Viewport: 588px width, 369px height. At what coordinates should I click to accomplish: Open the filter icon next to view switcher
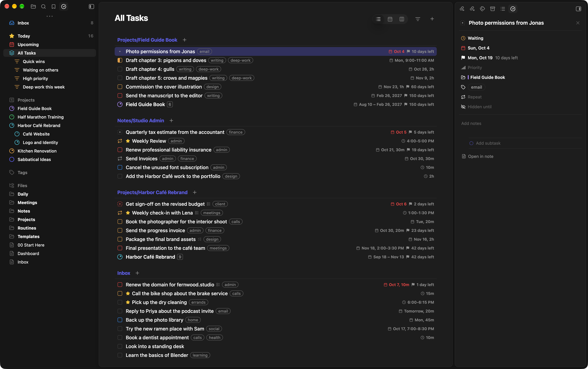(418, 19)
